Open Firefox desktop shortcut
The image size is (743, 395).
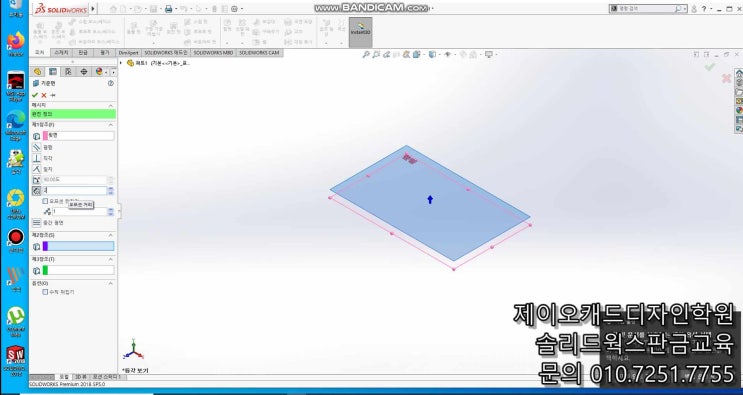[16, 43]
